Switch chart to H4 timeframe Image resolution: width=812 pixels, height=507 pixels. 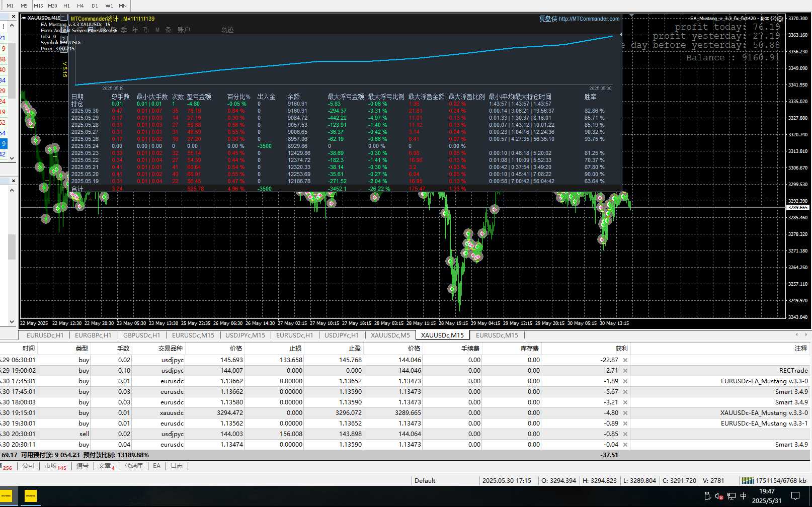[80, 6]
